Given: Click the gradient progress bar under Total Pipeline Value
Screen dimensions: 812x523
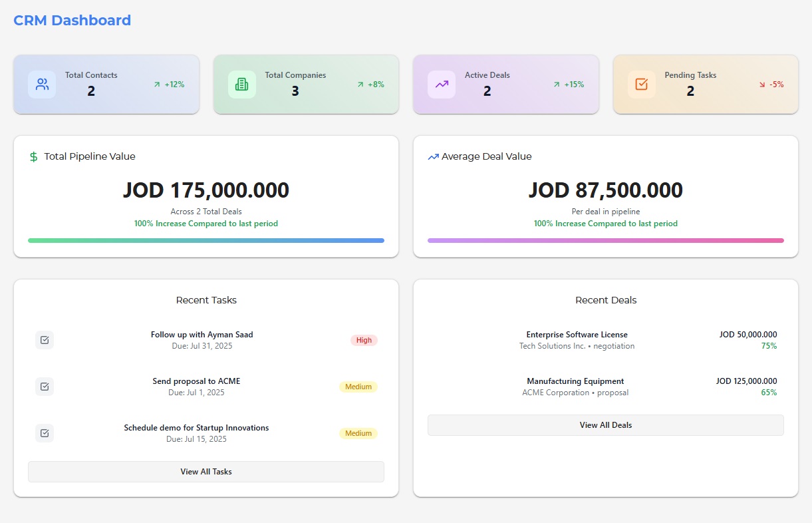Looking at the screenshot, I should click(205, 240).
